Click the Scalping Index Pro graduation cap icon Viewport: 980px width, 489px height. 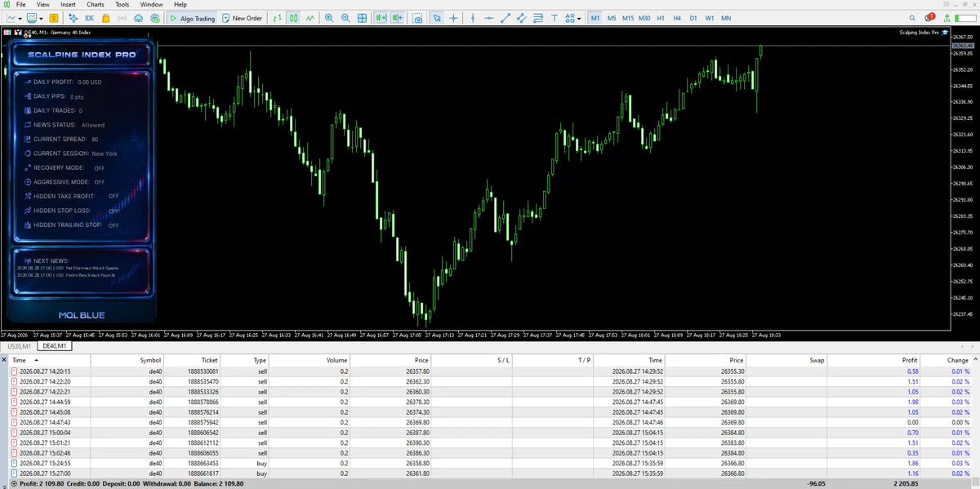[944, 33]
